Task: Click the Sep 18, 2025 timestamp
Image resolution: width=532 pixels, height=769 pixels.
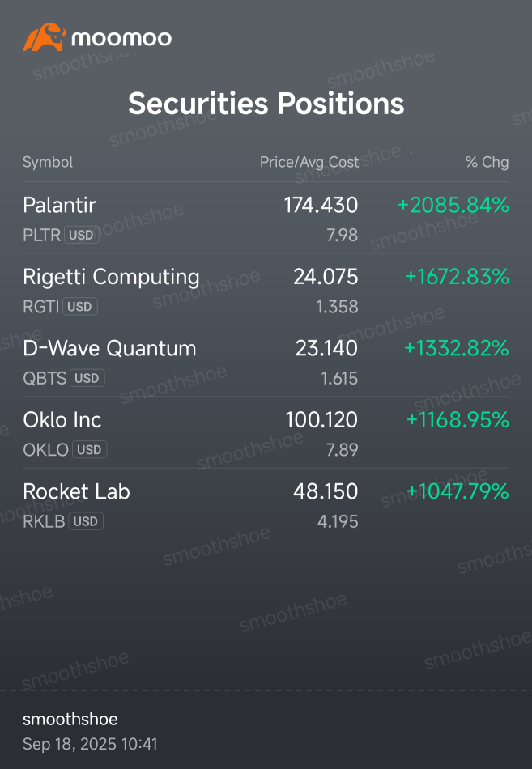Action: (x=90, y=744)
